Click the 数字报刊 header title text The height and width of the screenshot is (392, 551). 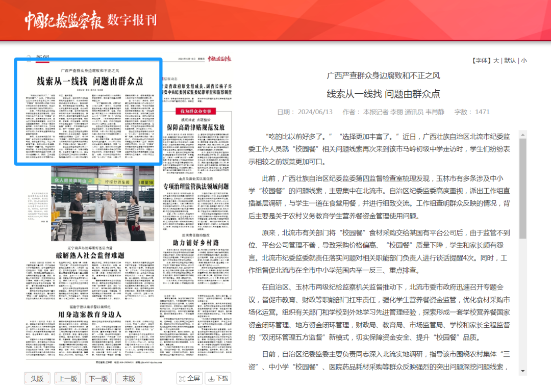pyautogui.click(x=132, y=20)
